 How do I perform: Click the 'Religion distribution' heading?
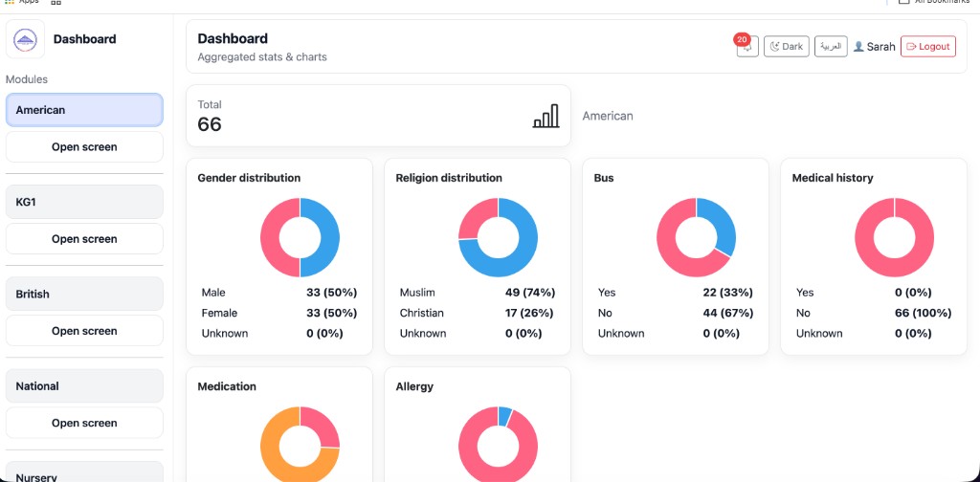(449, 178)
